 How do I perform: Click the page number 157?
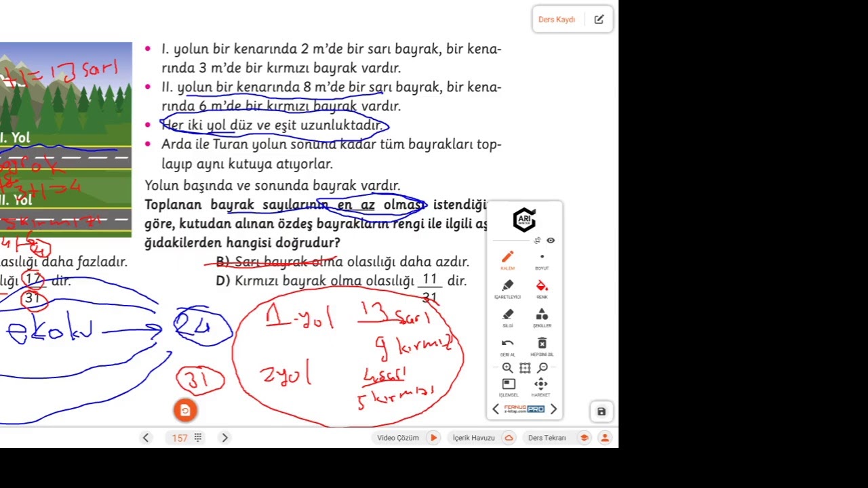179,438
